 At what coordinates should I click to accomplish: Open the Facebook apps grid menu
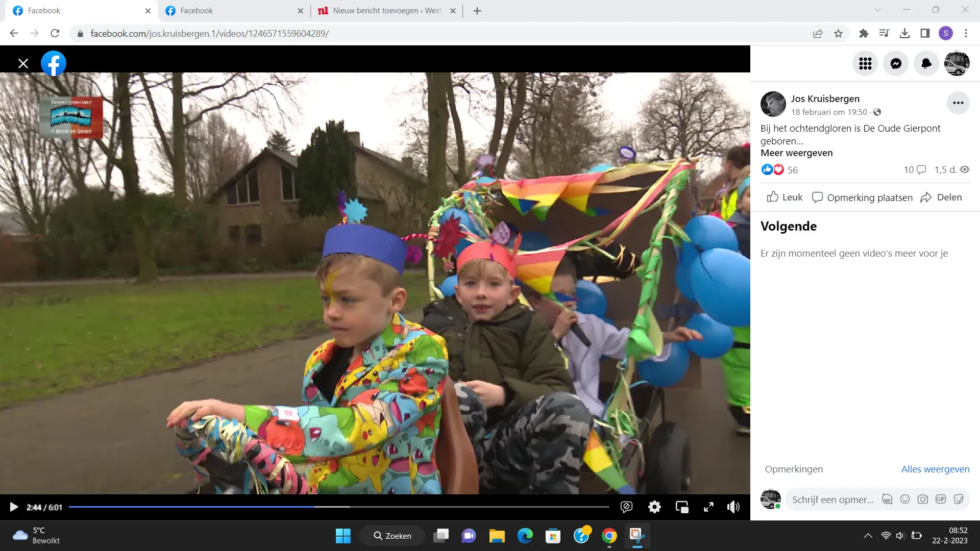865,63
